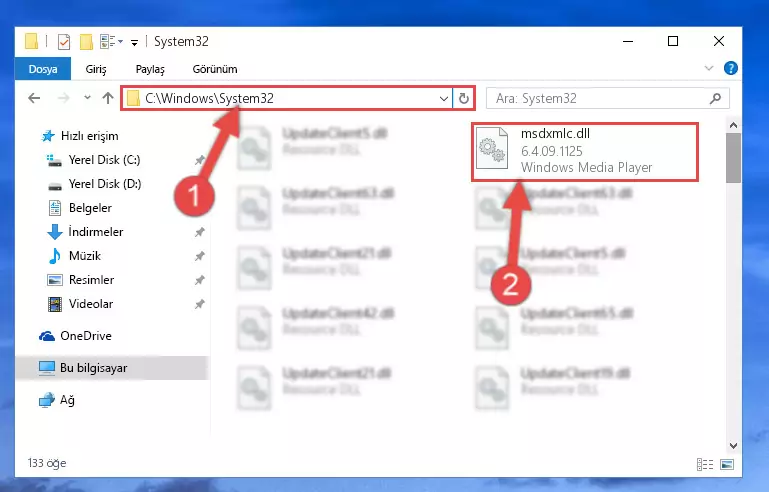Image resolution: width=769 pixels, height=492 pixels.
Task: Click the file list scroll up arrow
Action: (733, 125)
